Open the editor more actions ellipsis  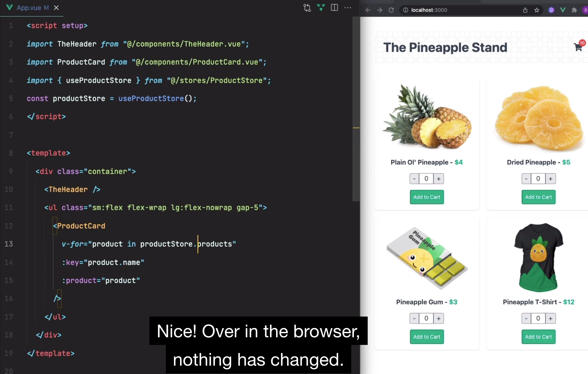coord(348,8)
